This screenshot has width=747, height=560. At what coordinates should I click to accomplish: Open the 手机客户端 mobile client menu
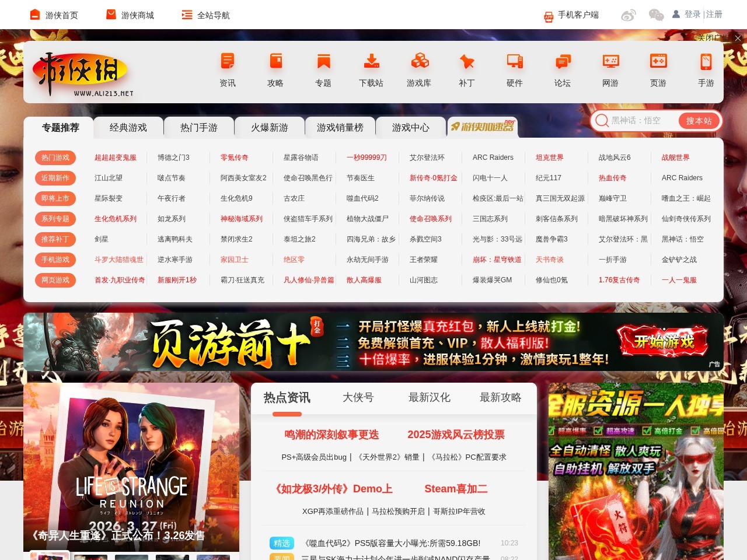pyautogui.click(x=571, y=15)
